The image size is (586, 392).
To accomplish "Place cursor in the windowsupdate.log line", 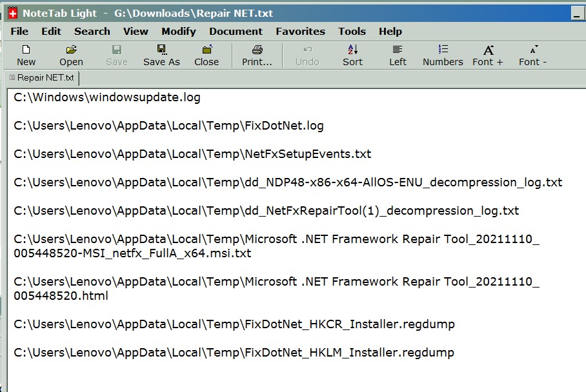I will (x=107, y=97).
